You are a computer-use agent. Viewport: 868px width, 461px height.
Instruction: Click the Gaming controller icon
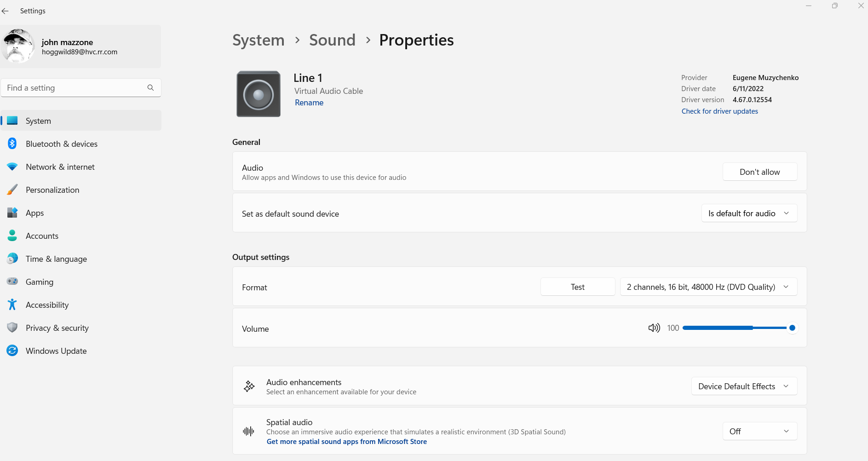pyautogui.click(x=12, y=282)
